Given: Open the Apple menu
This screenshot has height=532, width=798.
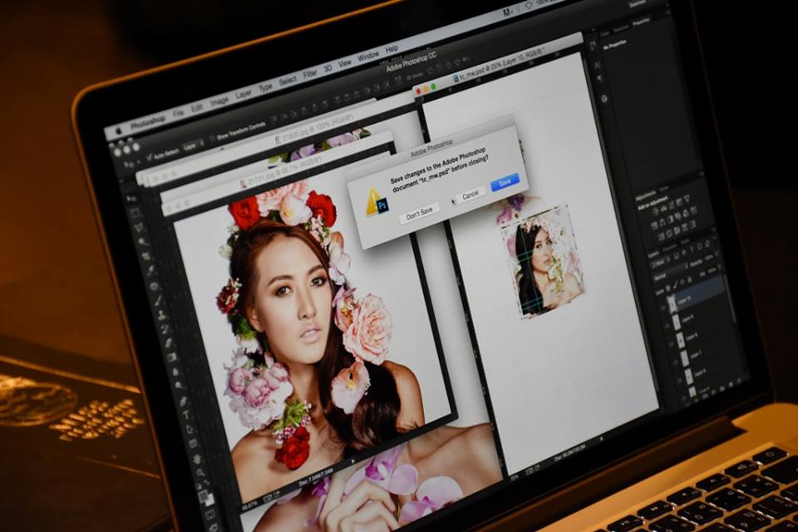Looking at the screenshot, I should [x=119, y=131].
